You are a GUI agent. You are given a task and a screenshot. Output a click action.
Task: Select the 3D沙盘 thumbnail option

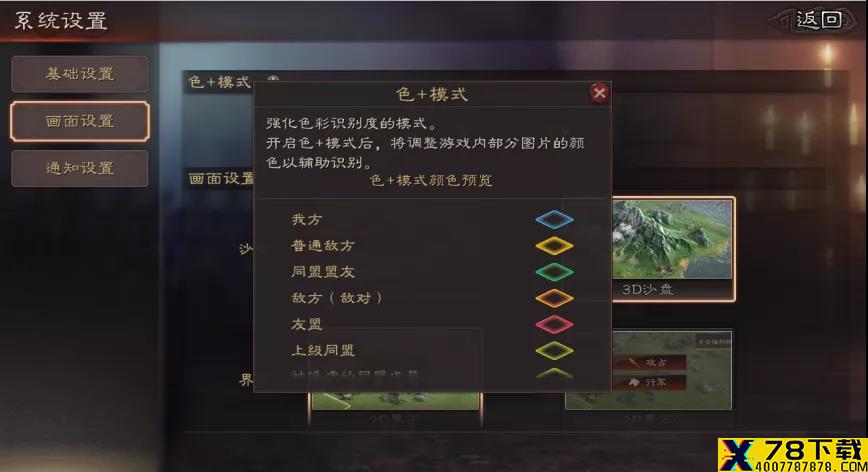674,249
